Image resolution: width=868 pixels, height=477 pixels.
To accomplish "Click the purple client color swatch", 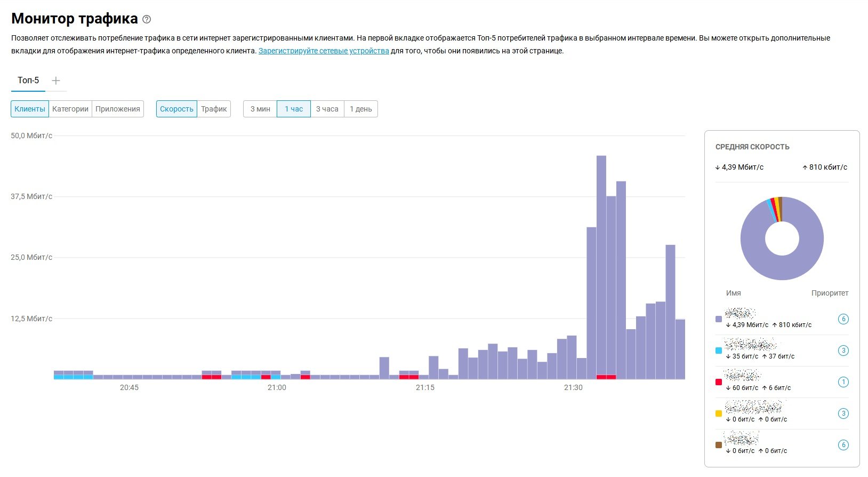I will pos(719,319).
